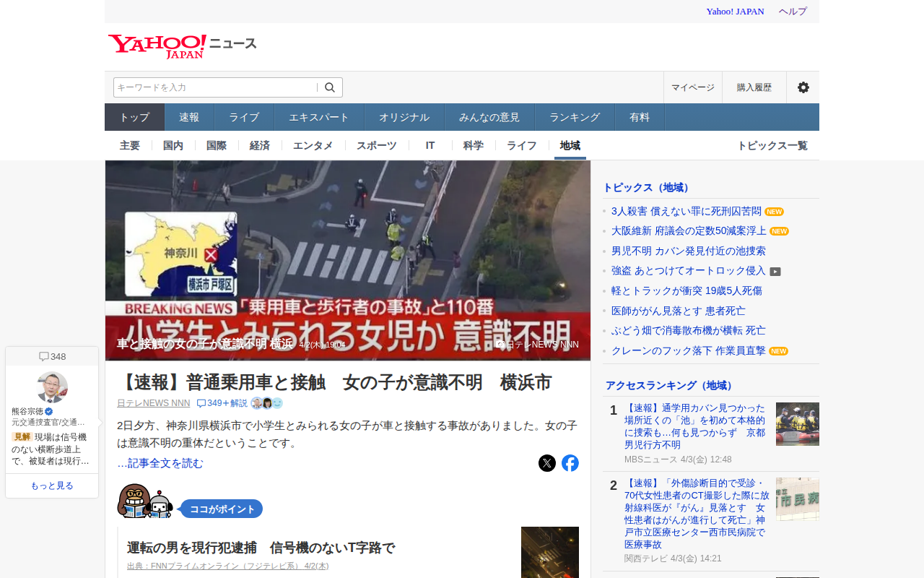Open クレーンのフック落下 作業員直撃 topic
The image size is (924, 578).
point(689,350)
